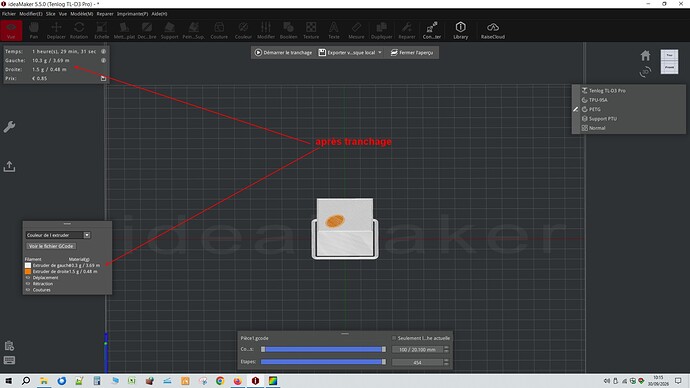
Task: Open the Couleur tool
Action: (x=243, y=30)
